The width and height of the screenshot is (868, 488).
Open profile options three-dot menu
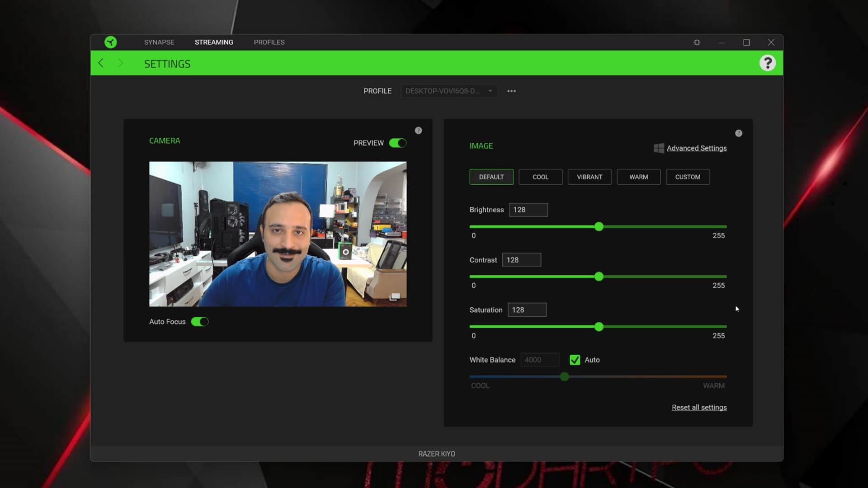(511, 91)
